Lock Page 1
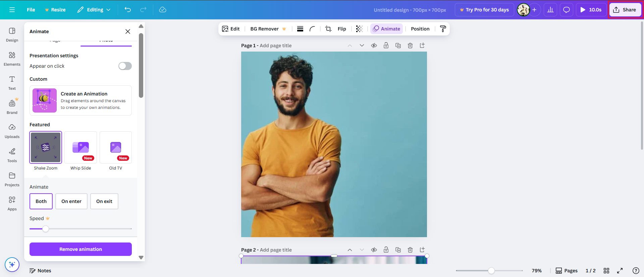Image resolution: width=644 pixels, height=277 pixels. click(386, 46)
